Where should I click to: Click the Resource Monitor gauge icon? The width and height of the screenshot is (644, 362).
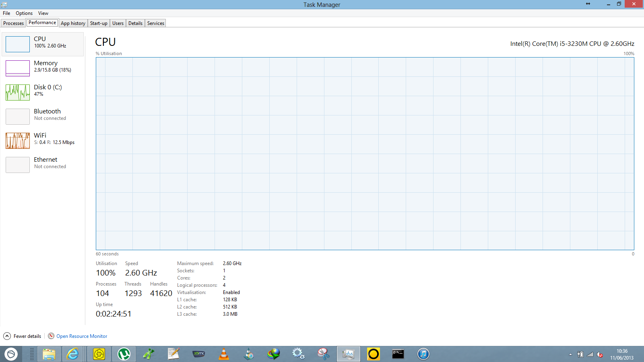click(x=51, y=336)
